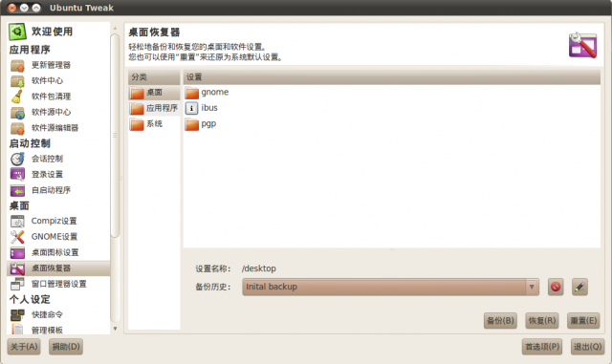Open 登录设置 login settings
612x364 pixels.
(x=58, y=175)
